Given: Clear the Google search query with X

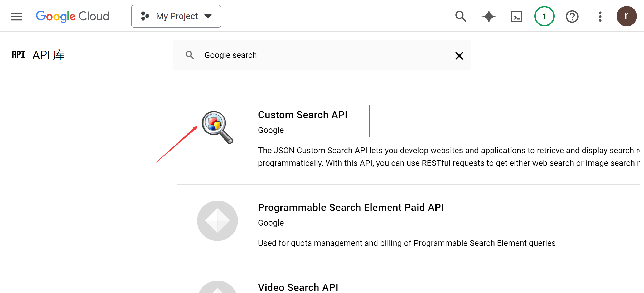Looking at the screenshot, I should (459, 56).
